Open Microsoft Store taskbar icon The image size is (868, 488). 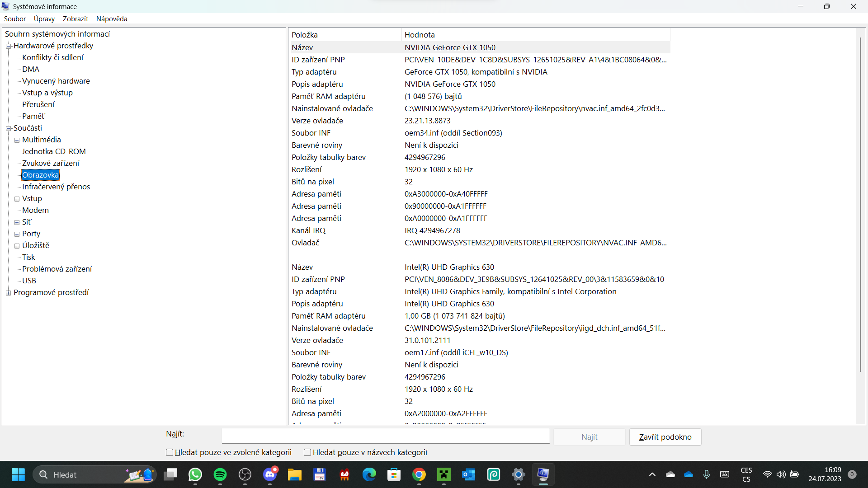click(394, 474)
